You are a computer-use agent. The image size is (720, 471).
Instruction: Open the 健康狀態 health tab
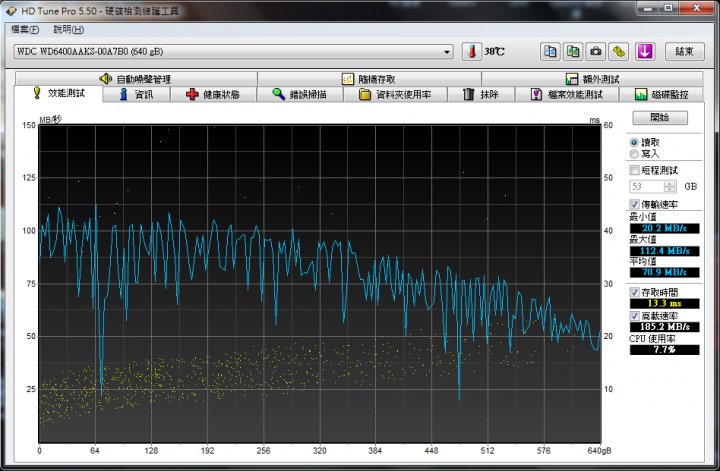pos(214,95)
